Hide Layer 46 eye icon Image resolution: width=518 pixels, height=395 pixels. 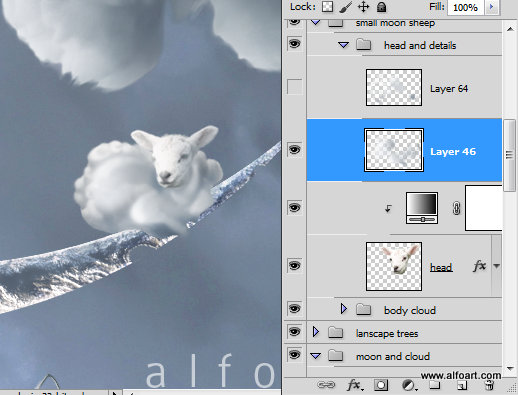(294, 149)
